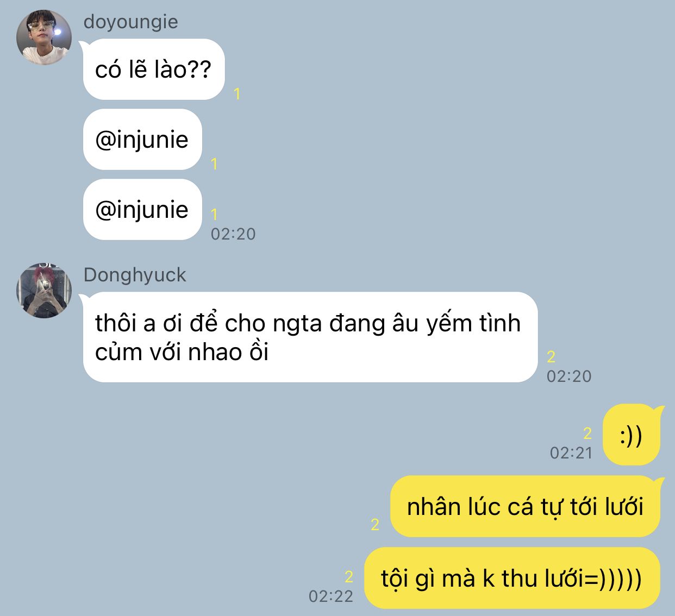Select 'nhân lúc cá tự tới lưới' bubble
The height and width of the screenshot is (616, 675).
click(525, 507)
